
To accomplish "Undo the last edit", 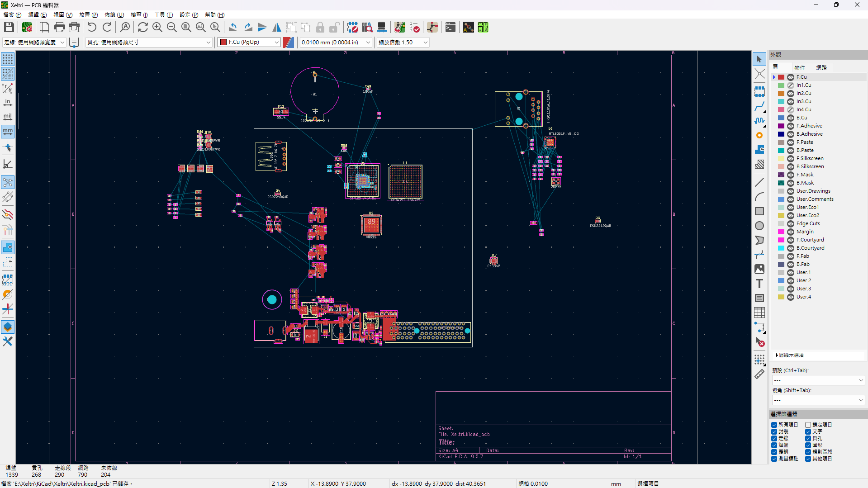I will (92, 27).
